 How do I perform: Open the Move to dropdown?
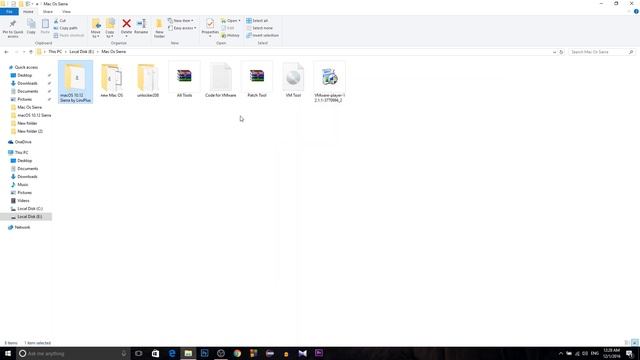(96, 29)
